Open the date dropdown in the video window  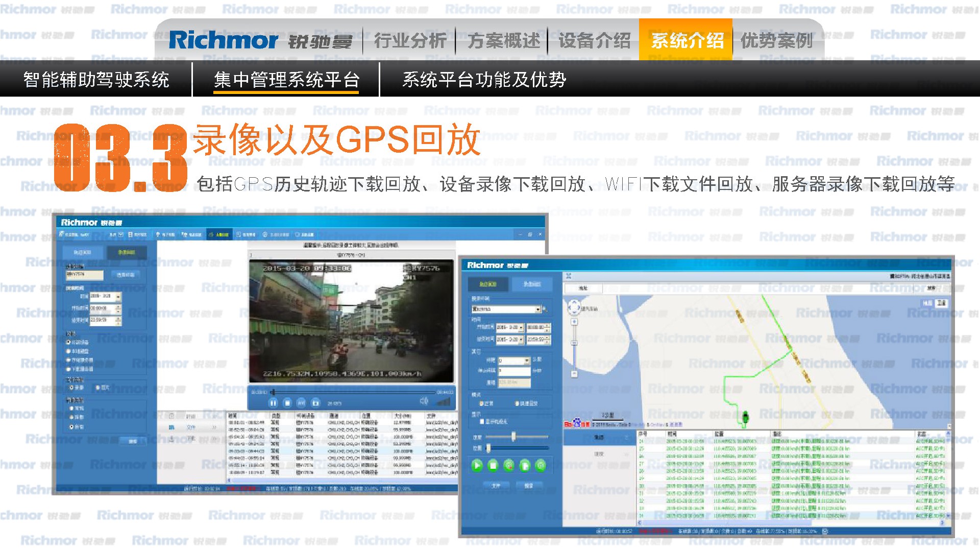(x=118, y=297)
